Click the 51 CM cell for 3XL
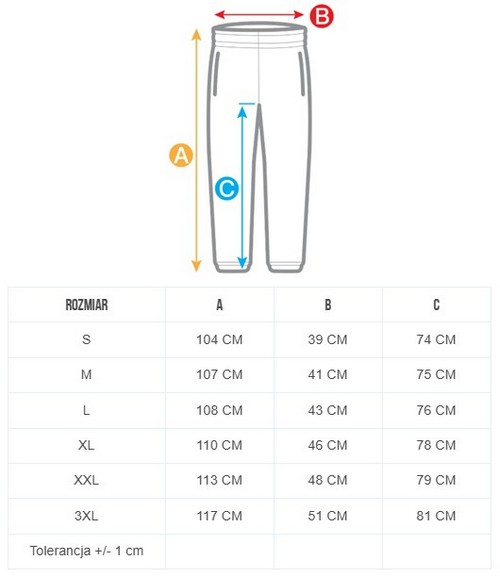 coord(328,516)
